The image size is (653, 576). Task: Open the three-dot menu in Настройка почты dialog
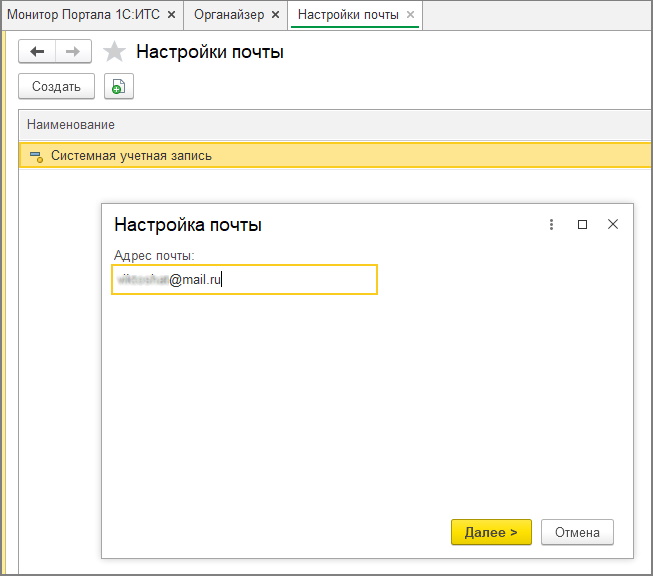tap(551, 224)
